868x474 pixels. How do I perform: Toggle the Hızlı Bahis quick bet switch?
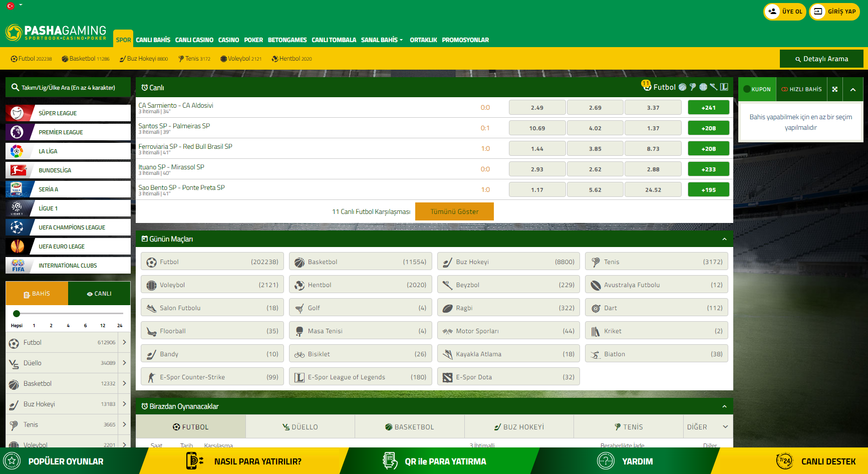coord(784,89)
